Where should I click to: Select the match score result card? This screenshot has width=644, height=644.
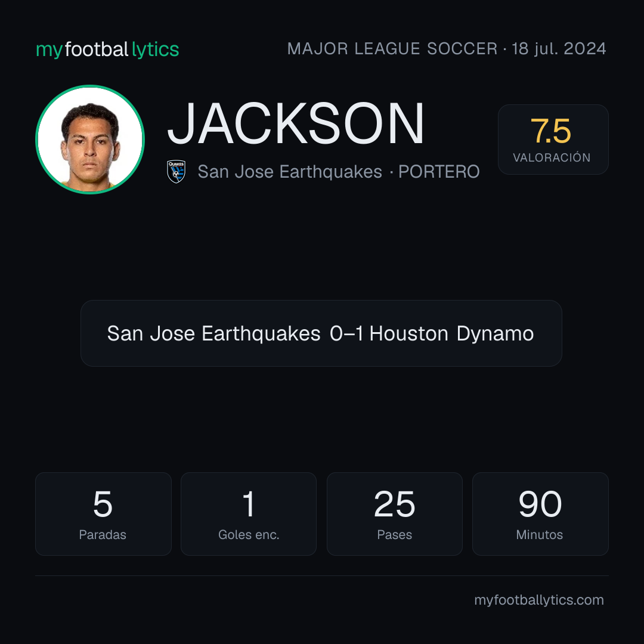point(321,333)
